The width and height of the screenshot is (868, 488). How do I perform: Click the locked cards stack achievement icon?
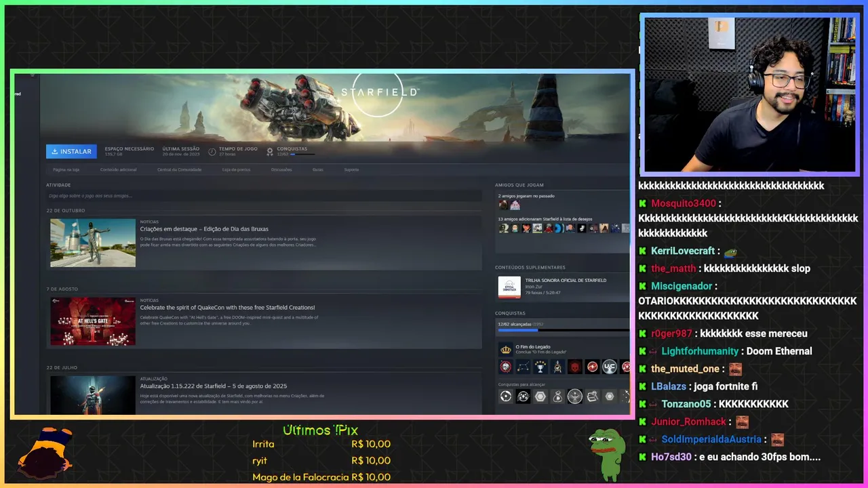(x=592, y=396)
